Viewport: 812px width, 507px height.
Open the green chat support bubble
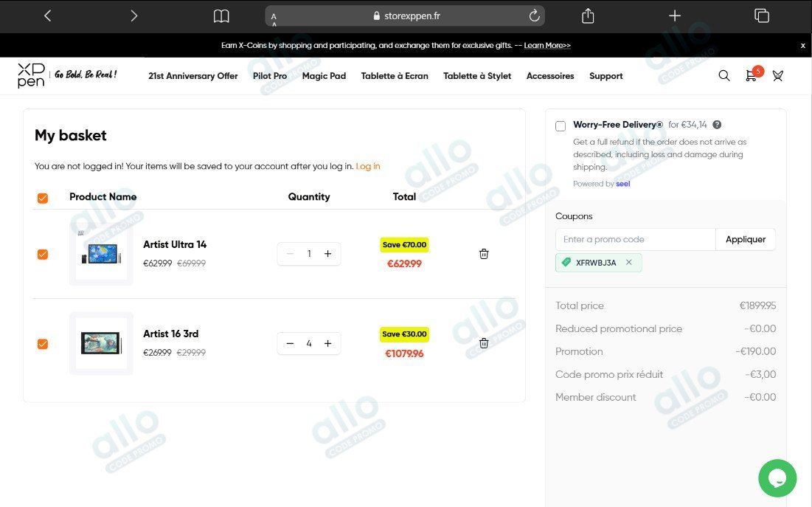pyautogui.click(x=777, y=478)
